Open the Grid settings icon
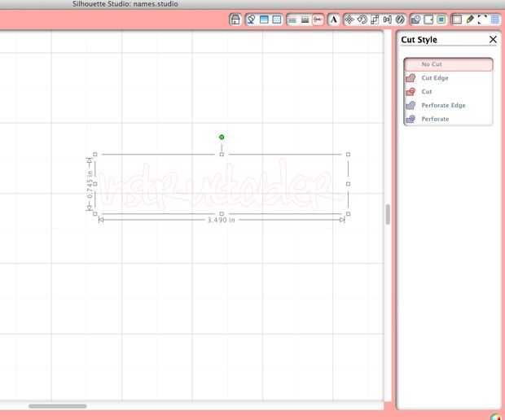 (495, 20)
